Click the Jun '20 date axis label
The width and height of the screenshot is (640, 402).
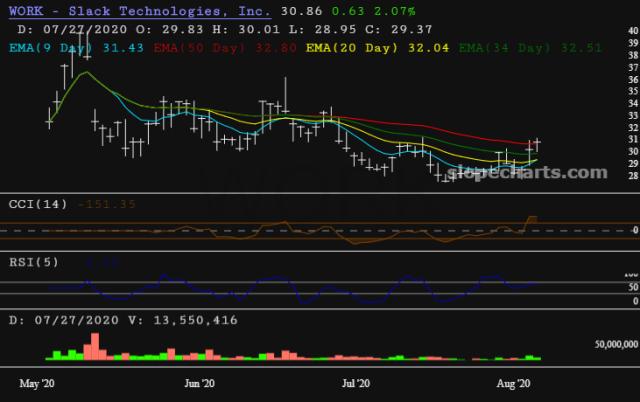(x=199, y=384)
